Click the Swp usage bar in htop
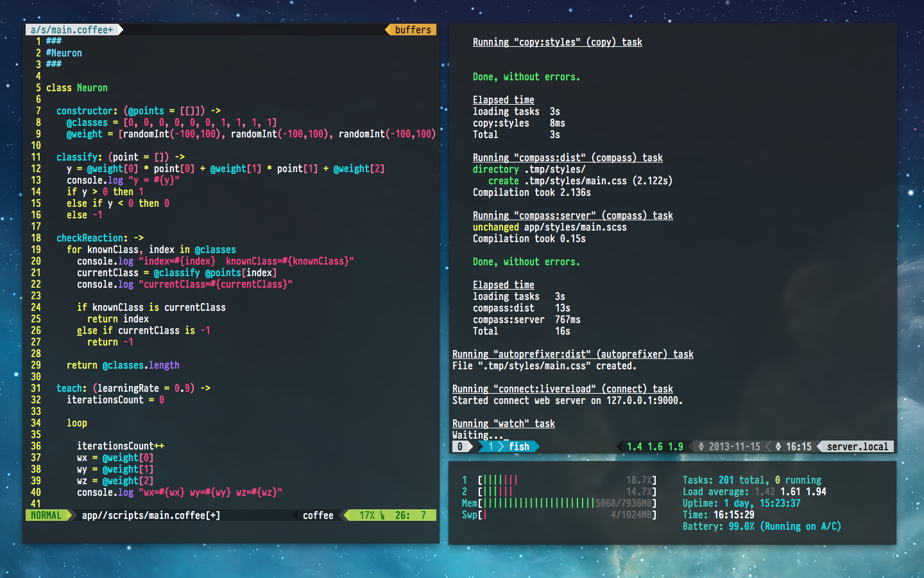This screenshot has height=578, width=924. [x=560, y=515]
